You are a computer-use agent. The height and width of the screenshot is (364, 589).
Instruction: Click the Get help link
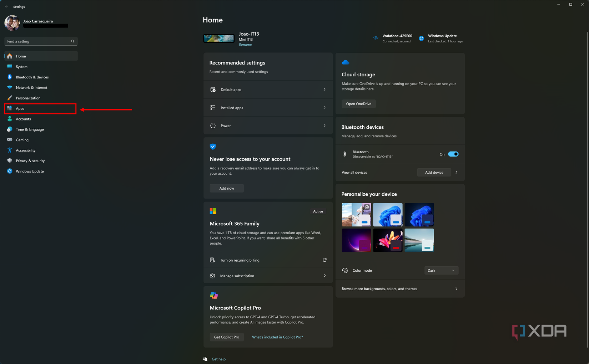click(218, 359)
